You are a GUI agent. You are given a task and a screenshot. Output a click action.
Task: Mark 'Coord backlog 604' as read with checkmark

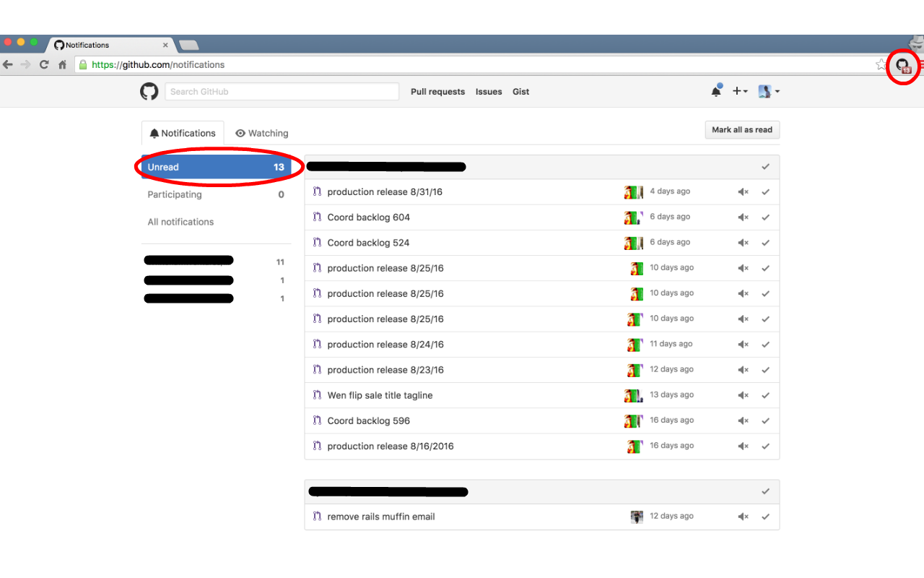(765, 217)
